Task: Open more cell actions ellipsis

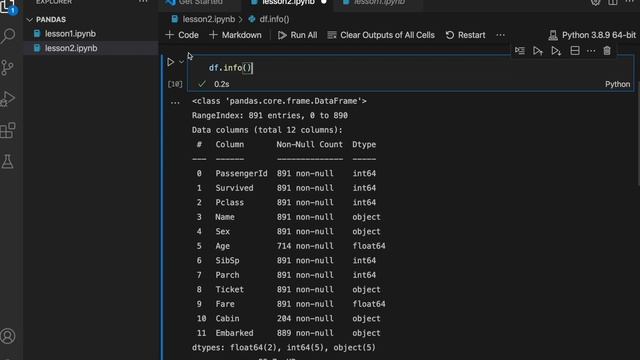Action: pyautogui.click(x=591, y=51)
